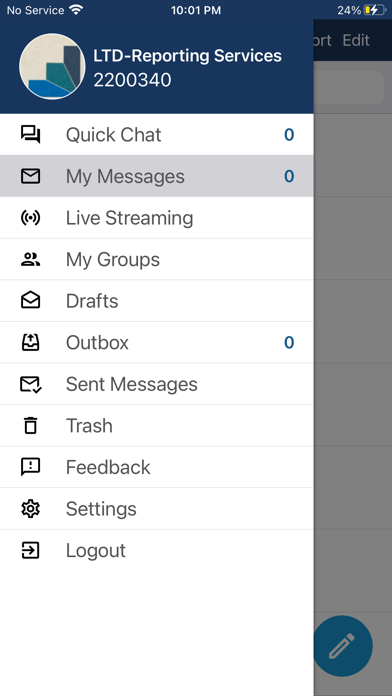Open the Drafts folder
Viewport: 392px width, 696px height.
[x=157, y=301]
